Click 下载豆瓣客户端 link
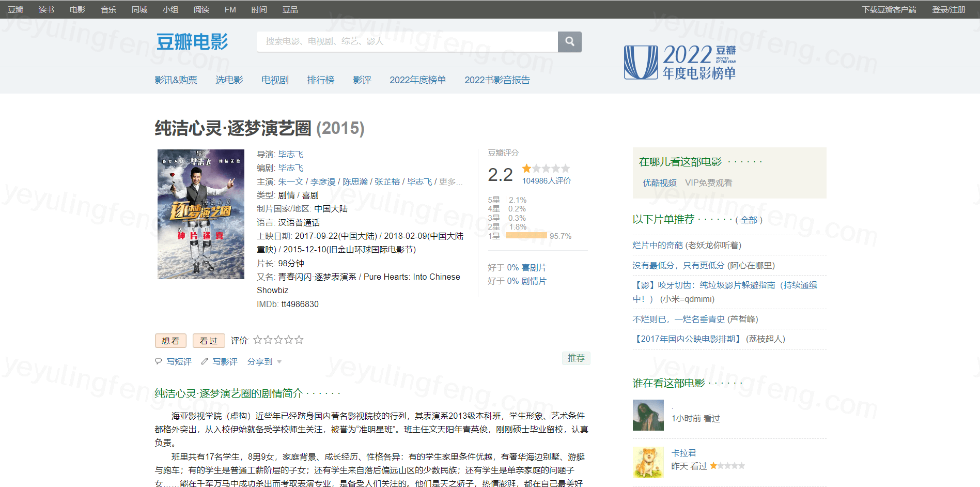 point(889,9)
